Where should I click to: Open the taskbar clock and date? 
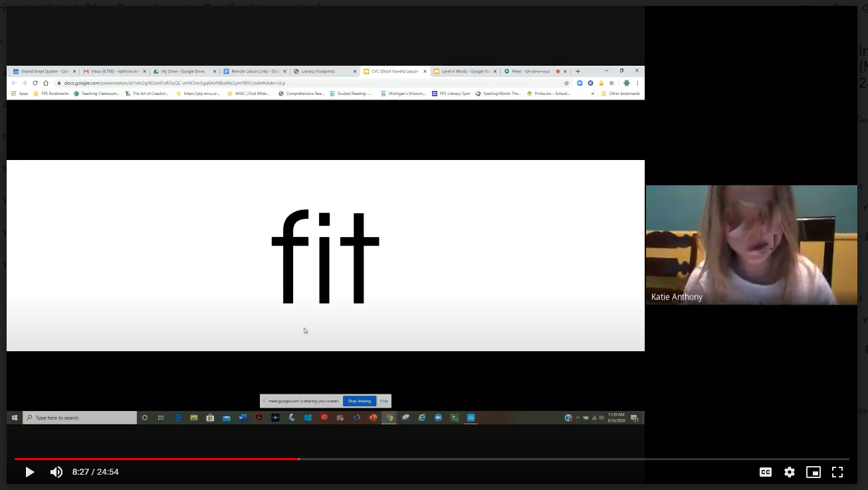[617, 418]
